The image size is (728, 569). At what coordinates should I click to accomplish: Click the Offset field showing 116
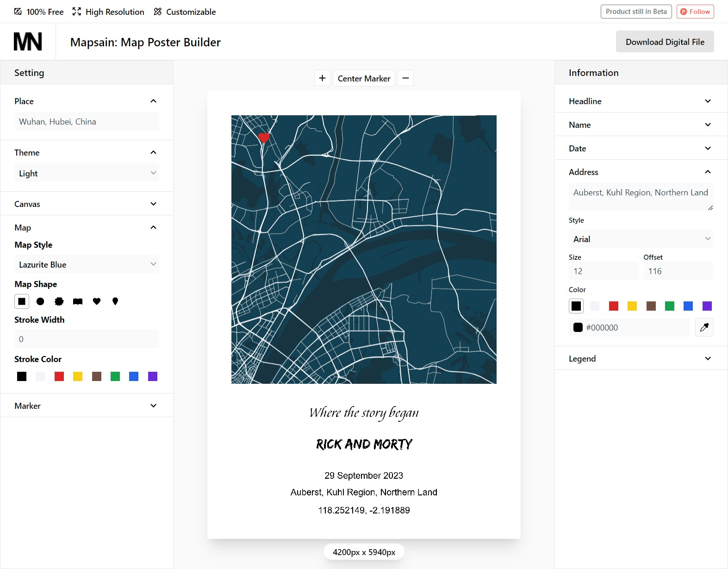click(x=678, y=271)
